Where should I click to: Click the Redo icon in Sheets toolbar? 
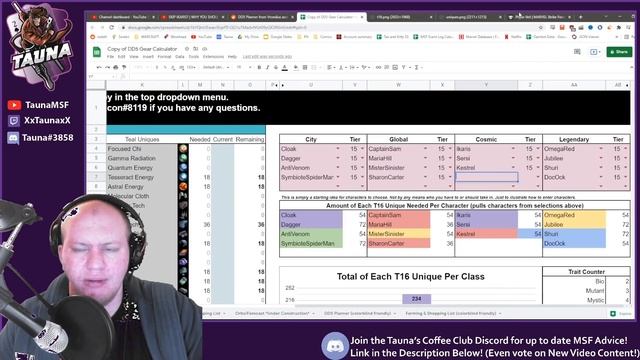pos(107,67)
